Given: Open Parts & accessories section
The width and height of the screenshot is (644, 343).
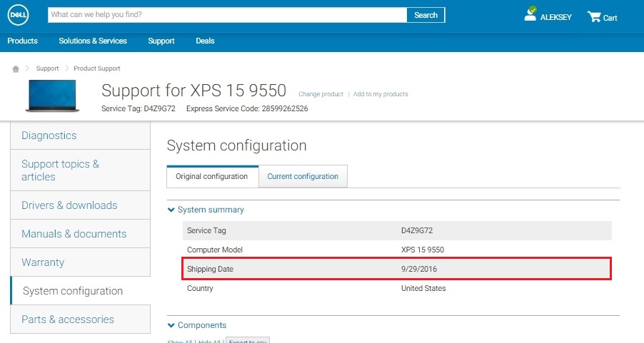Looking at the screenshot, I should (x=80, y=319).
